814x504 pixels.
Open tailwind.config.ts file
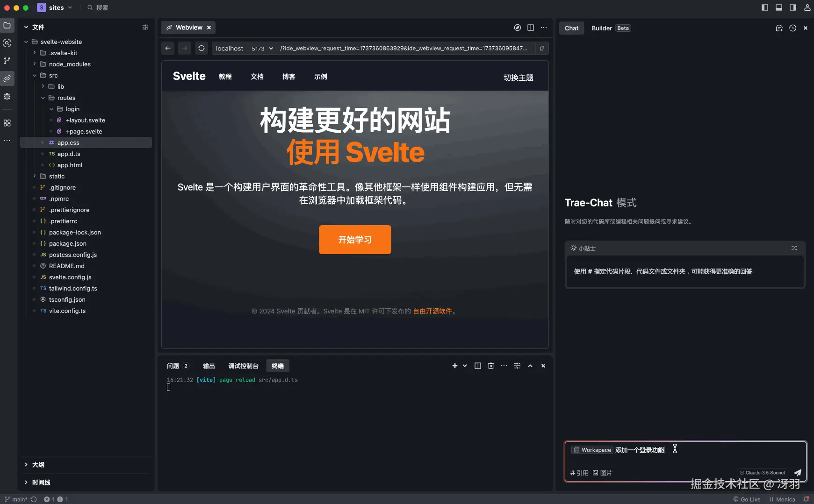tap(73, 288)
